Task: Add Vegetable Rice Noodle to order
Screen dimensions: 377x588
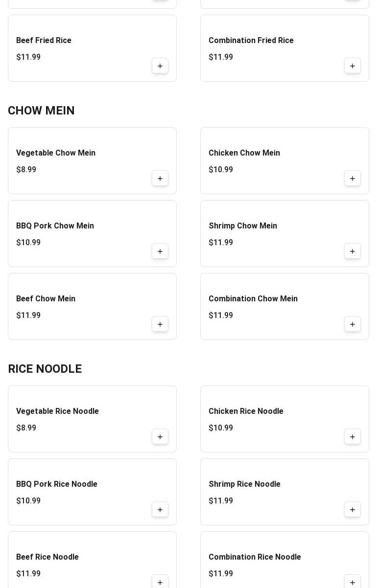Action: tap(160, 437)
